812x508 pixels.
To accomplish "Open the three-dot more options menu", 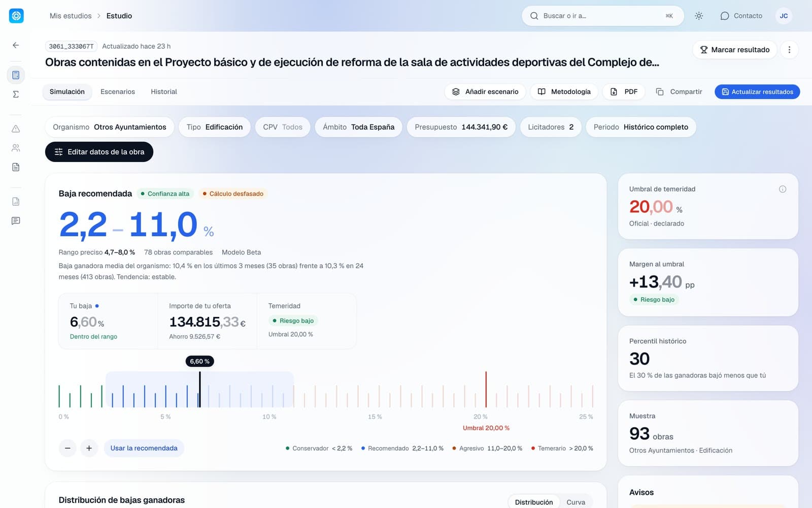I will (789, 50).
